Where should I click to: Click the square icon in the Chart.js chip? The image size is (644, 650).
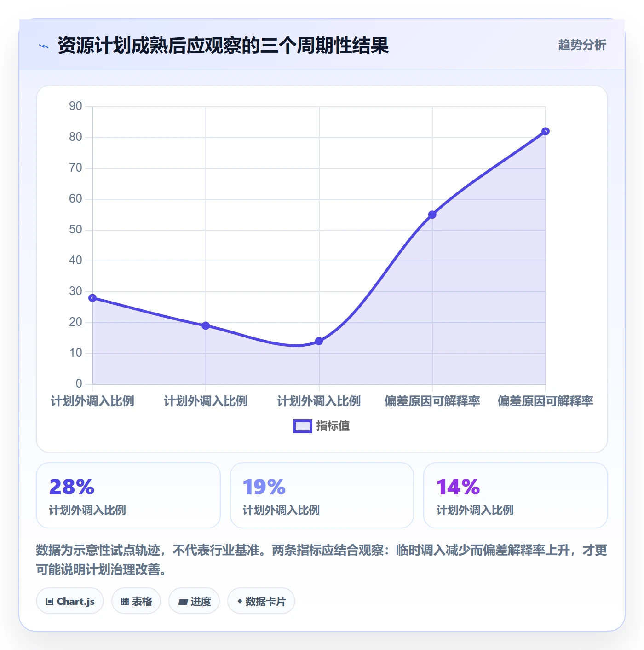coord(50,602)
